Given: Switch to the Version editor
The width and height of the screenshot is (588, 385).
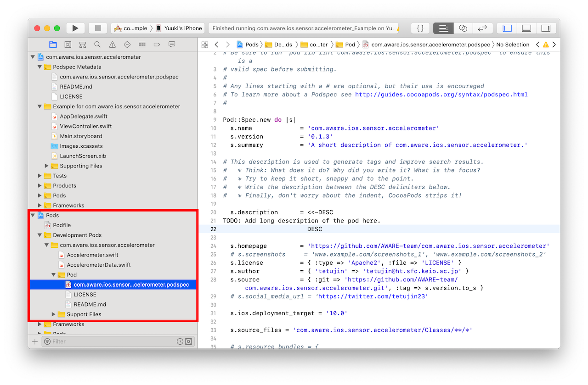Looking at the screenshot, I should [482, 28].
